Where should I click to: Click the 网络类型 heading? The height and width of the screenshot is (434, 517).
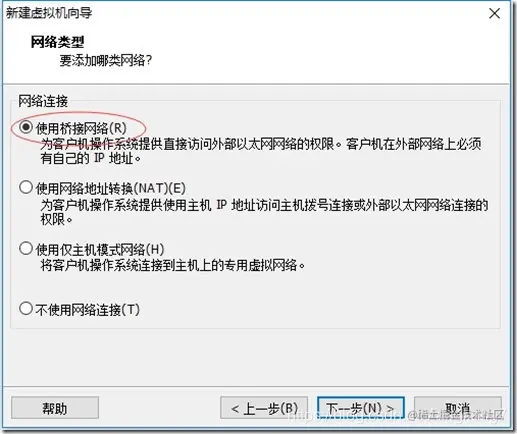[57, 42]
